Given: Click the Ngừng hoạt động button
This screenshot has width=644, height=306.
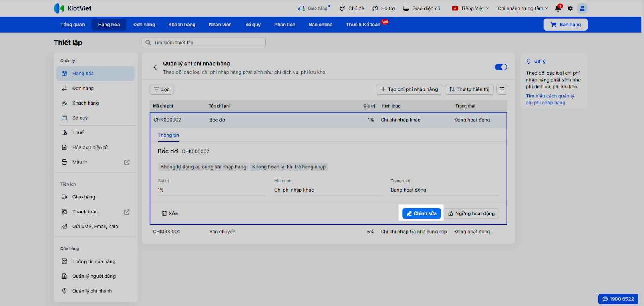Looking at the screenshot, I should click(x=471, y=213).
